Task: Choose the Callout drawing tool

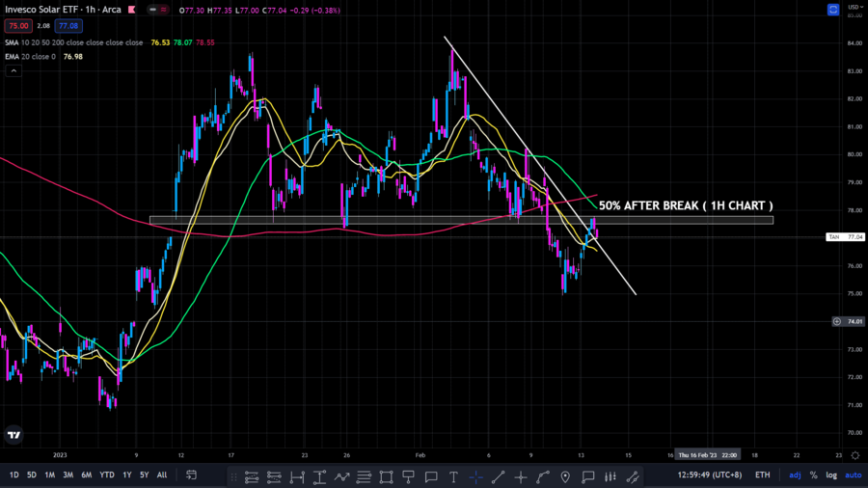Action: pyautogui.click(x=588, y=477)
